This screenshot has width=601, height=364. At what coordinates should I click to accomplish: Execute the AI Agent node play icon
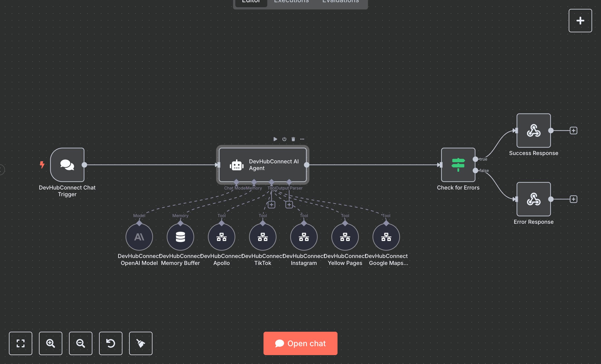(x=275, y=139)
